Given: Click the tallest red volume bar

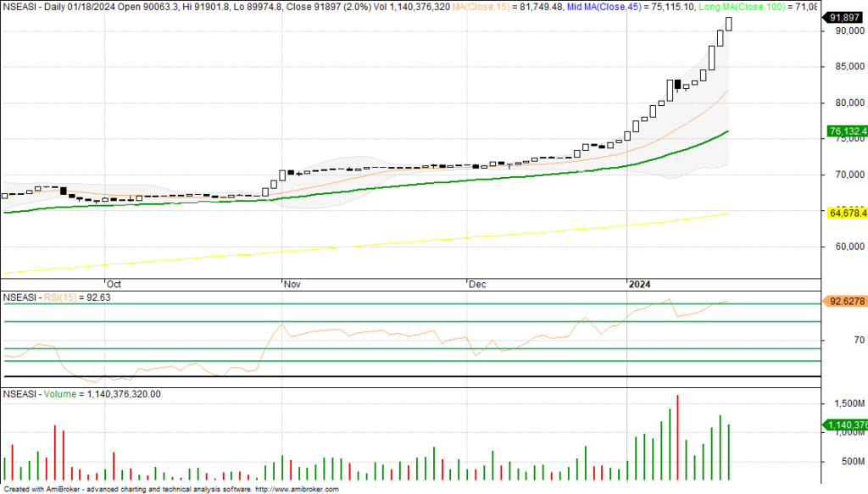Looking at the screenshot, I should (678, 438).
